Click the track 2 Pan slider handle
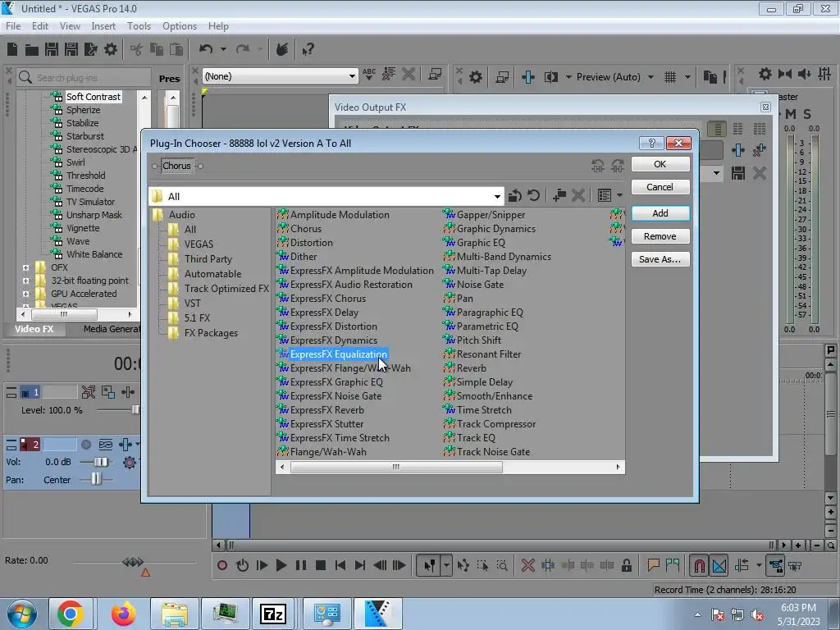The width and height of the screenshot is (840, 630). pyautogui.click(x=96, y=479)
